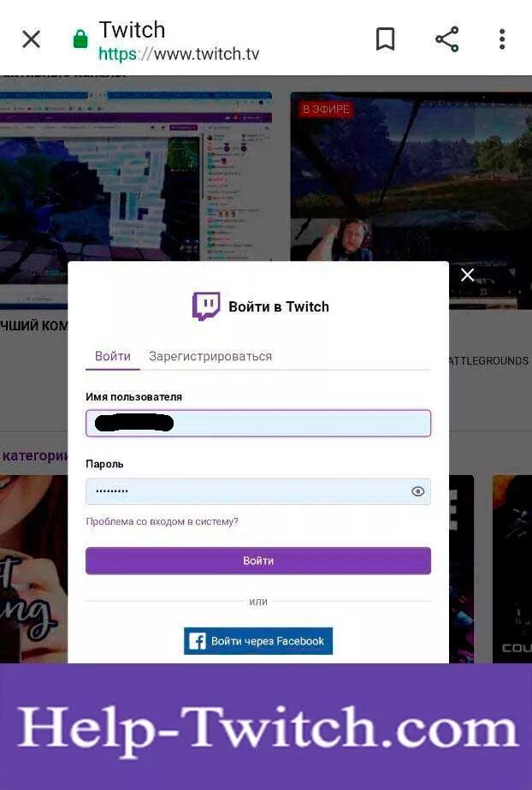Click the purple Войти button
Viewport: 532px width, 790px height.
point(258,561)
